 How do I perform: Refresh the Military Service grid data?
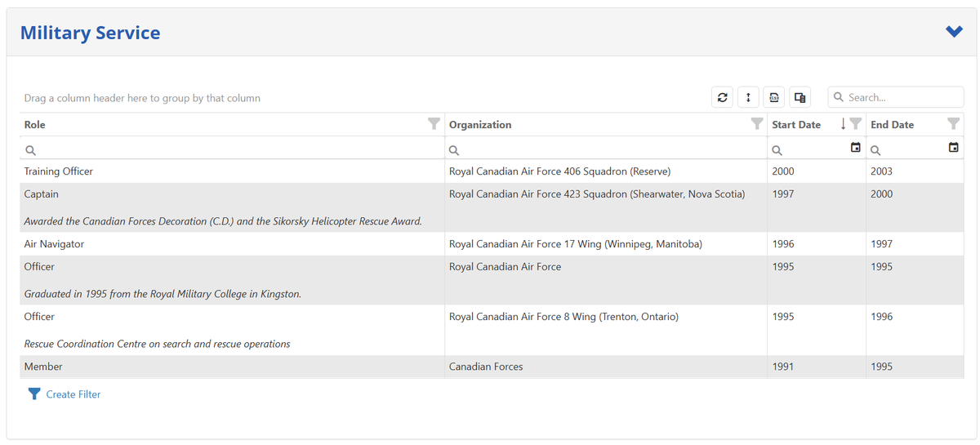pos(722,97)
